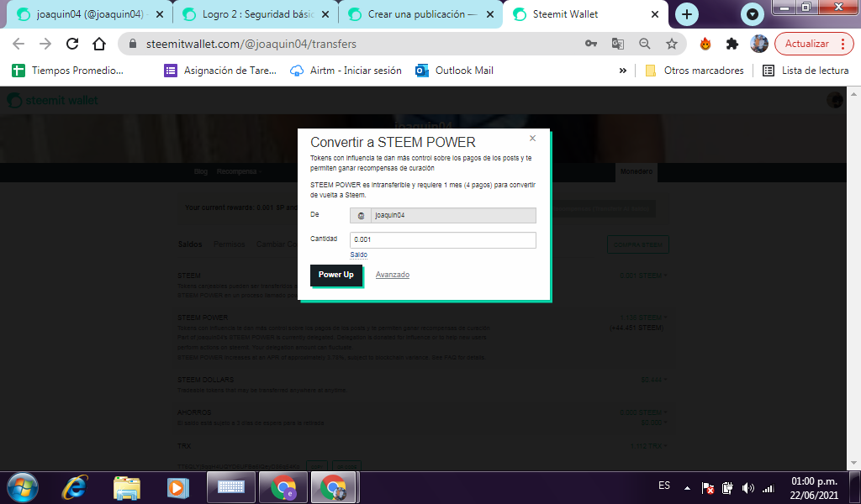Viewport: 861px width, 504px height.
Task: Open the Monedero tab
Action: [x=637, y=171]
